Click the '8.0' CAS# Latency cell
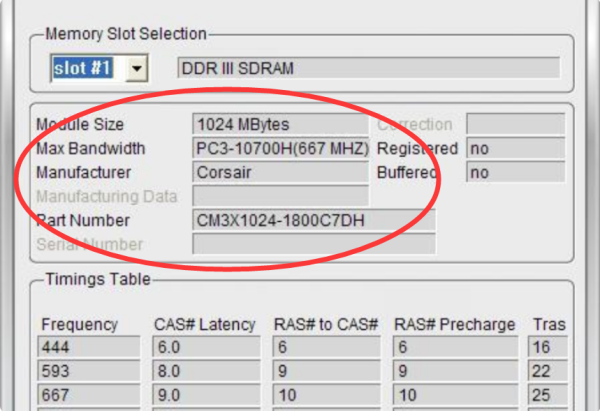The width and height of the screenshot is (600, 411). coord(206,371)
